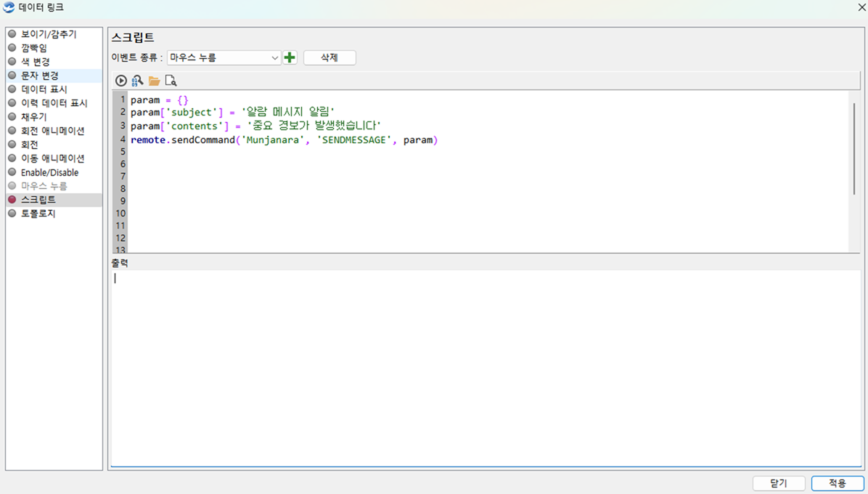The width and height of the screenshot is (868, 494).
Task: Choose the 깜빡임 link type
Action: [34, 48]
